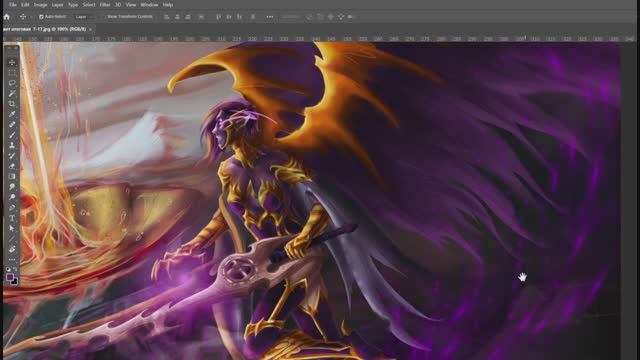
Task: Select the Dodge tool
Action: [x=12, y=197]
